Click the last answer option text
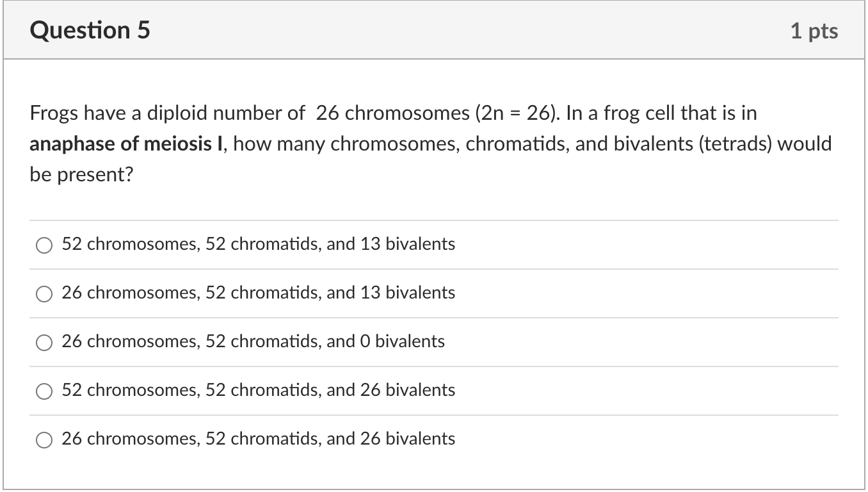Viewport: 868px width, 492px height. 257,439
